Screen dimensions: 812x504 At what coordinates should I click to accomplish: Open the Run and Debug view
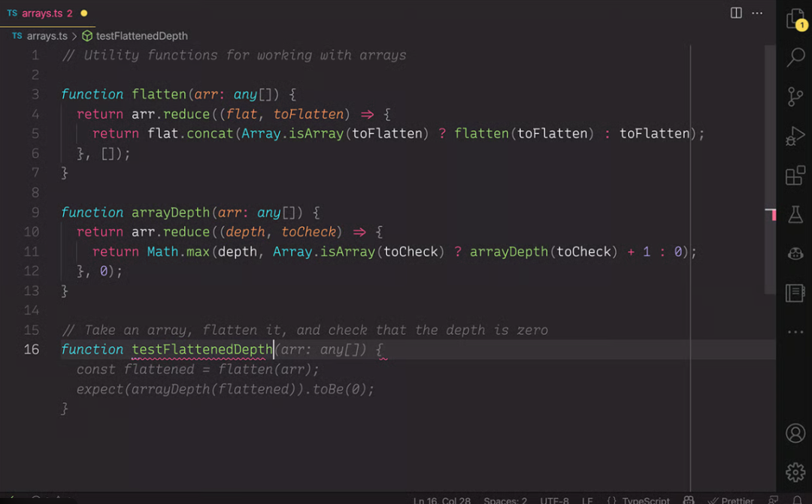point(795,136)
